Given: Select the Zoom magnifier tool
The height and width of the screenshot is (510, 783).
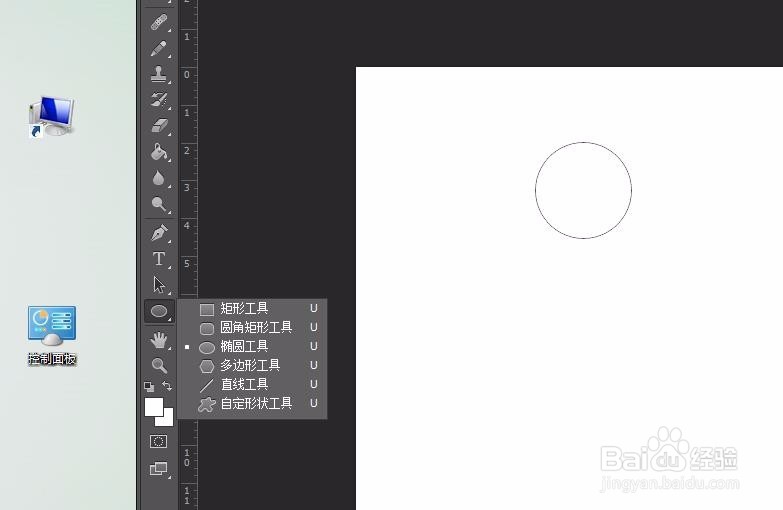Looking at the screenshot, I should click(x=159, y=366).
